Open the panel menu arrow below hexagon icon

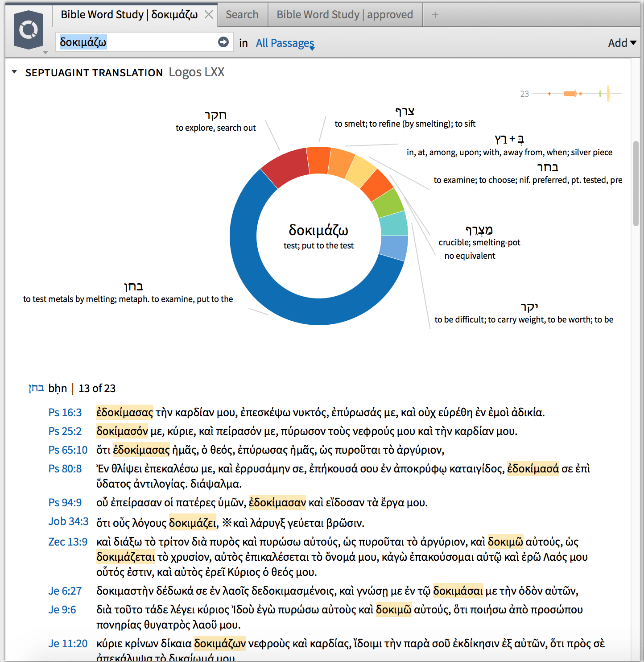click(45, 53)
